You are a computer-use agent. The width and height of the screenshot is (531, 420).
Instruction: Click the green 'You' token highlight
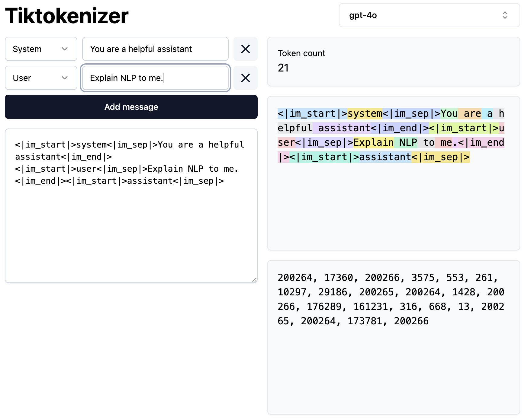(x=449, y=114)
